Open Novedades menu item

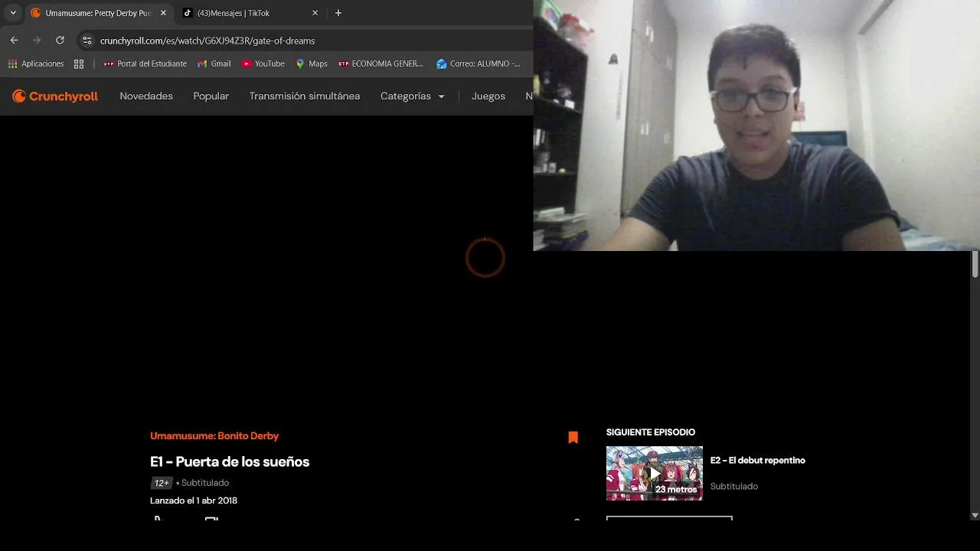(146, 96)
